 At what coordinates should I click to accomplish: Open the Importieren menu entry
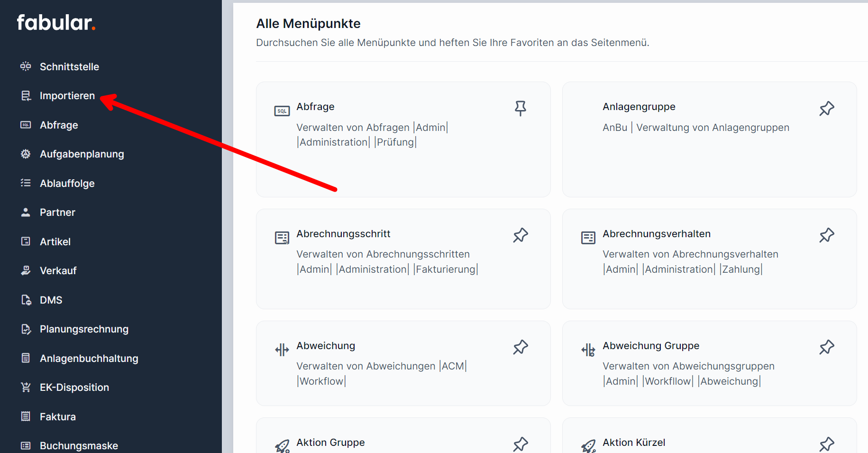pyautogui.click(x=67, y=95)
